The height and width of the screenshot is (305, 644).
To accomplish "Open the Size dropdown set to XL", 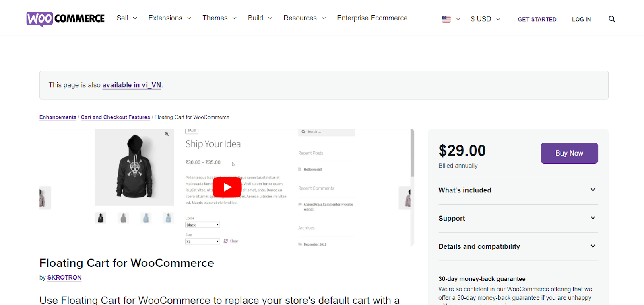I will pos(202,242).
